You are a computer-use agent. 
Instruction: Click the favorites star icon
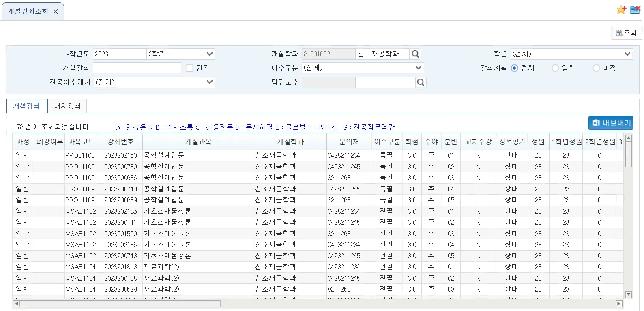(x=621, y=10)
